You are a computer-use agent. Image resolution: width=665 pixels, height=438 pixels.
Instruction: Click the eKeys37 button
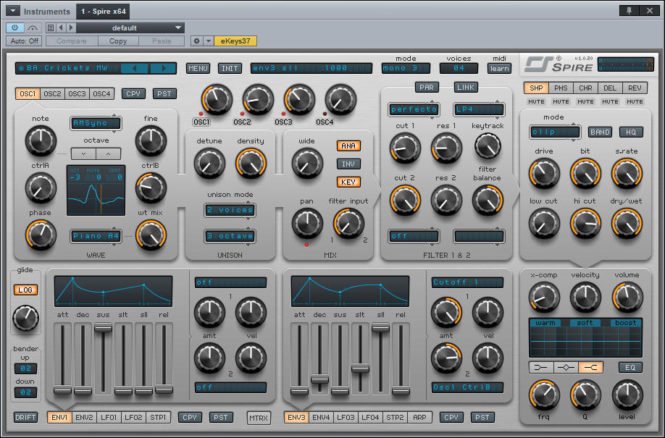pos(235,41)
